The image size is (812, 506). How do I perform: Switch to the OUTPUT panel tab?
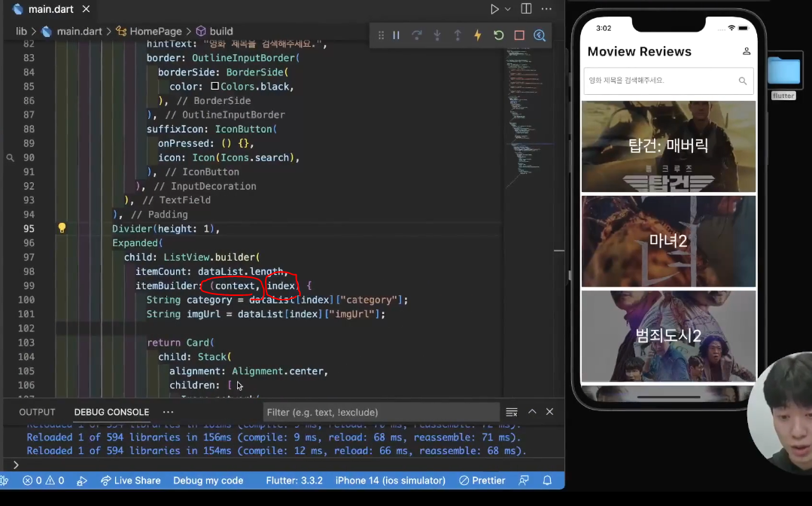(37, 413)
